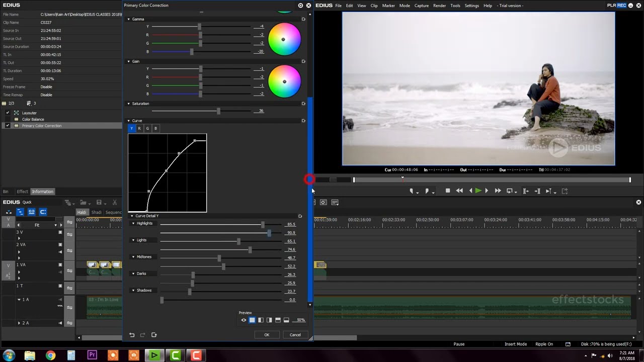Click the Fast Forward button
644x362 pixels.
tap(498, 191)
